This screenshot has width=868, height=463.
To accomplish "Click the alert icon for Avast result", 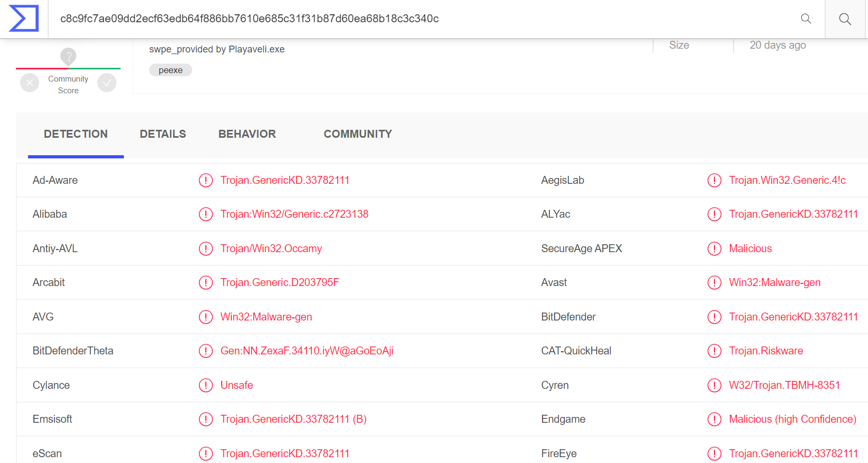I will click(714, 283).
